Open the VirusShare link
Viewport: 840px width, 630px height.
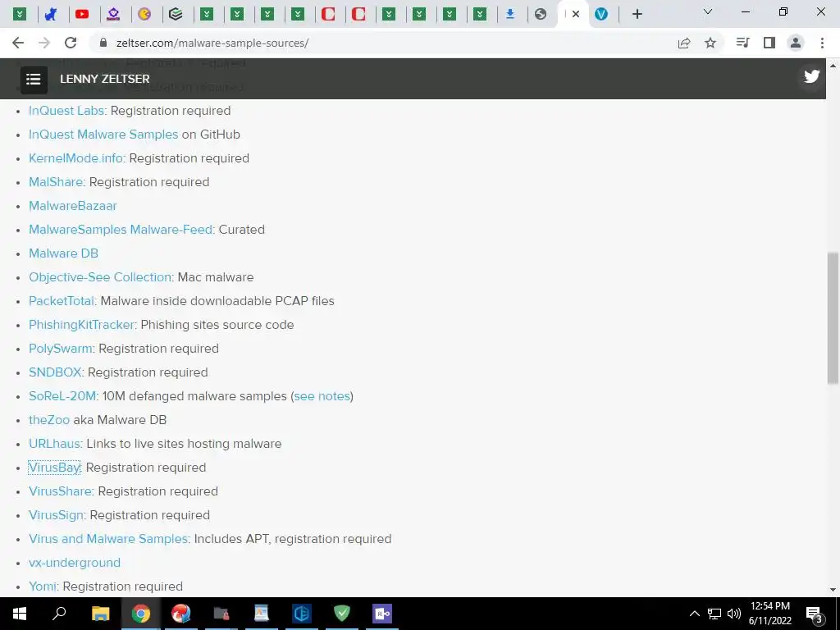61,491
